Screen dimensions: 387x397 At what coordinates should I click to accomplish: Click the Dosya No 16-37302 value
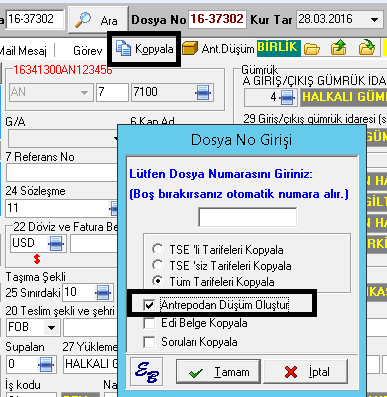(217, 19)
